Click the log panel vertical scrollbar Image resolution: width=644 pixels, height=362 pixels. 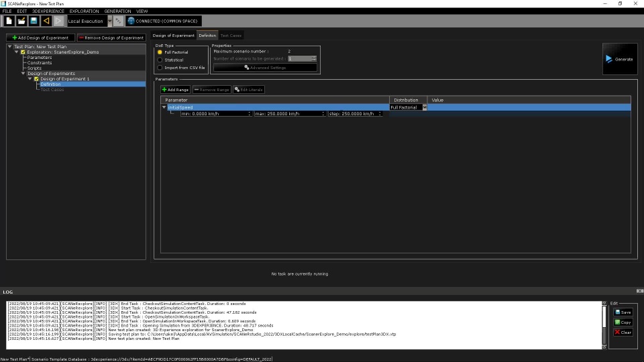[x=604, y=325]
